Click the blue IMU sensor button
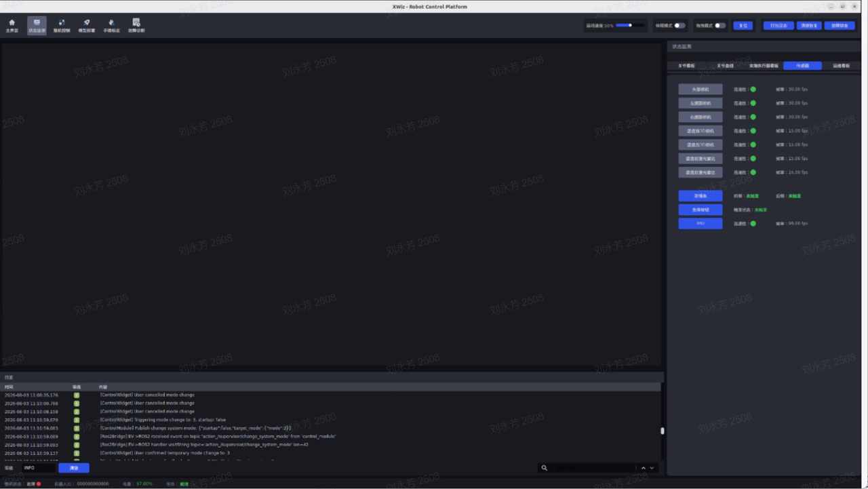Viewport: 868px width, 489px height. coord(701,223)
